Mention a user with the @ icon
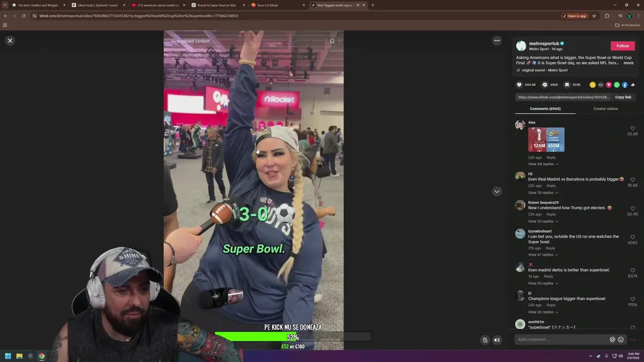Image resolution: width=644 pixels, height=362 pixels. tap(612, 339)
